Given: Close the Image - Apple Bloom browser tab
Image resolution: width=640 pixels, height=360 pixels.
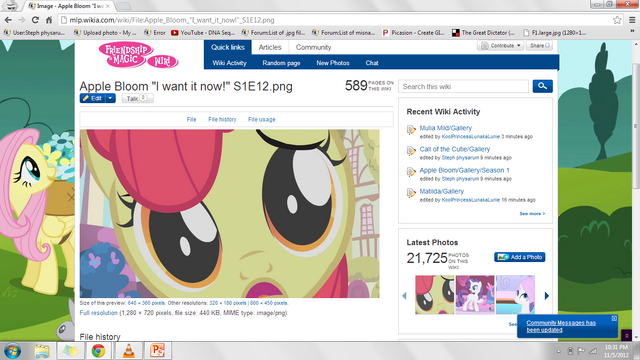Looking at the screenshot, I should [108, 6].
